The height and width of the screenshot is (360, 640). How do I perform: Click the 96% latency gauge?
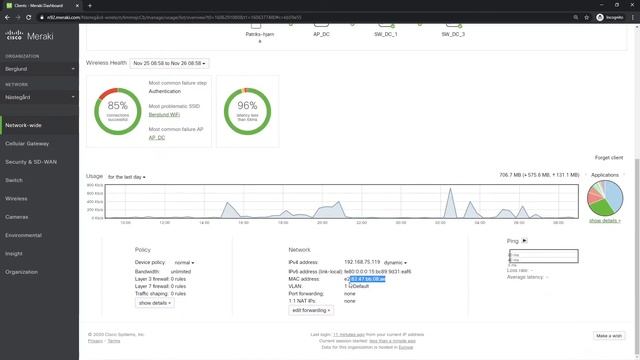pyautogui.click(x=247, y=111)
